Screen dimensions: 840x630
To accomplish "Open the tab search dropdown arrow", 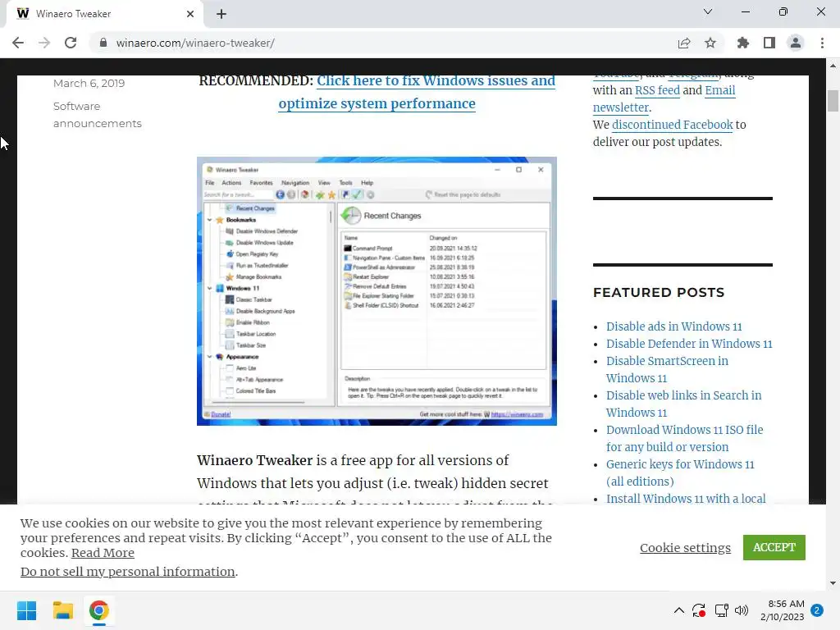I will [x=708, y=11].
